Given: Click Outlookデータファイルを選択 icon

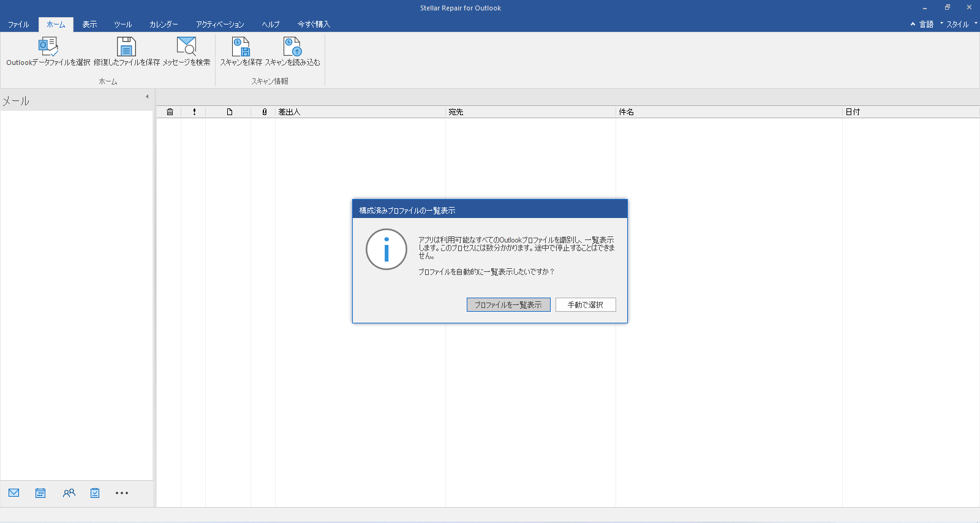Looking at the screenshot, I should coord(48,47).
